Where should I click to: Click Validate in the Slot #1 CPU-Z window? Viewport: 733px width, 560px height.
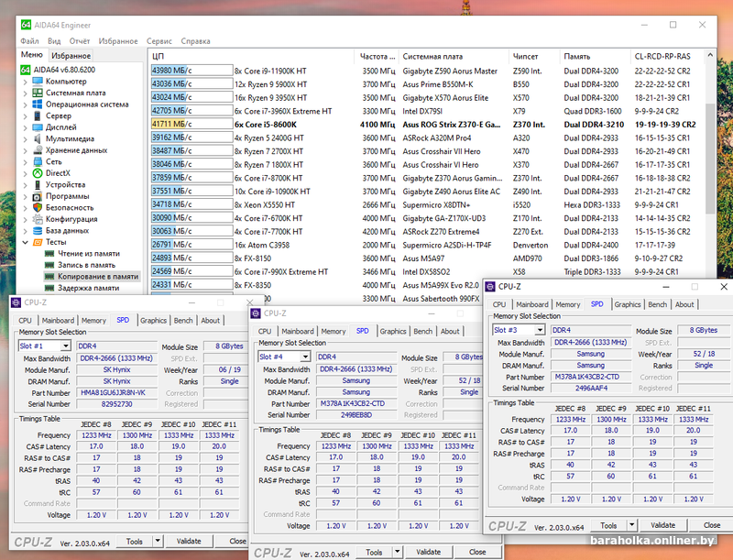pos(188,542)
